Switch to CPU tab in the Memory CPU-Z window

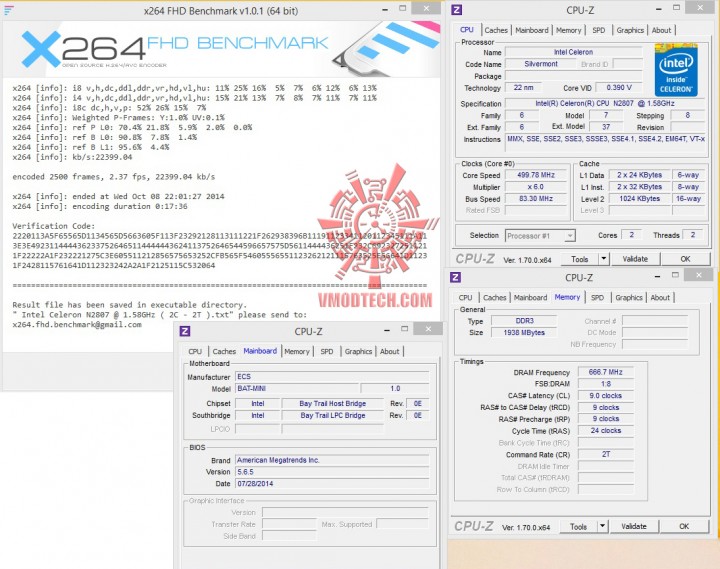465,298
